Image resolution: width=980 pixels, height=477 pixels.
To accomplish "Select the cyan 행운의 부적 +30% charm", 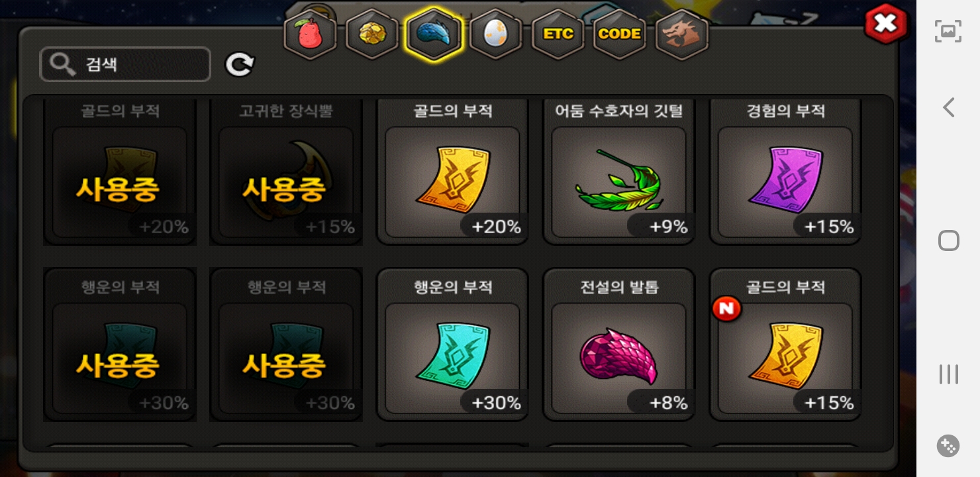I will click(x=452, y=344).
